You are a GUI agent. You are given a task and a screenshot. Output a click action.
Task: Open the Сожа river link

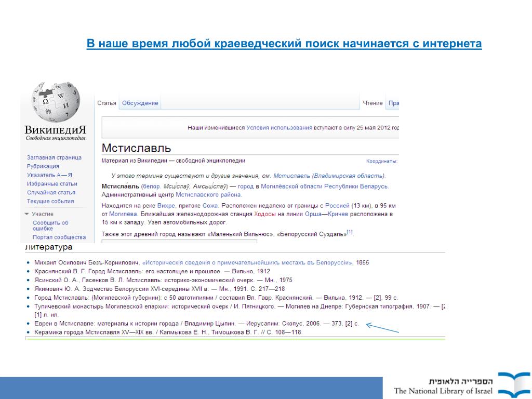pos(210,206)
